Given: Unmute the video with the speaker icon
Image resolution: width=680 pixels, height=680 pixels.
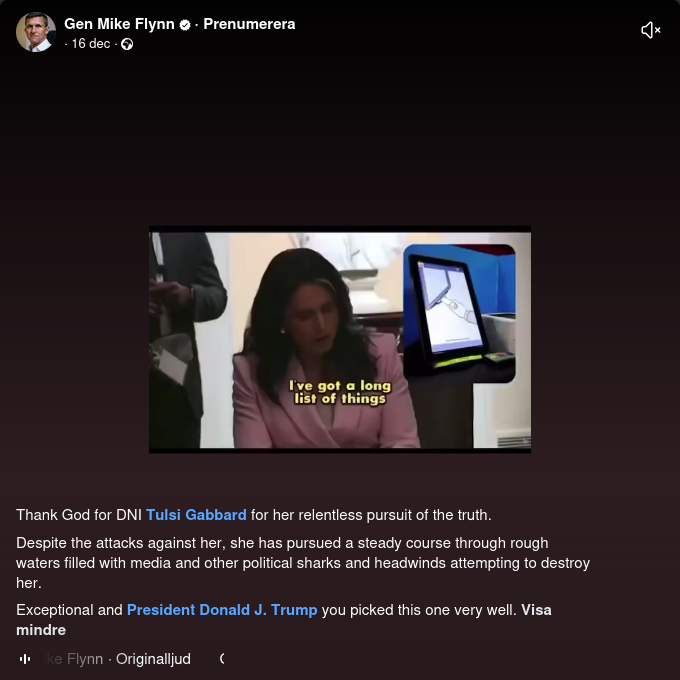Looking at the screenshot, I should pyautogui.click(x=650, y=30).
